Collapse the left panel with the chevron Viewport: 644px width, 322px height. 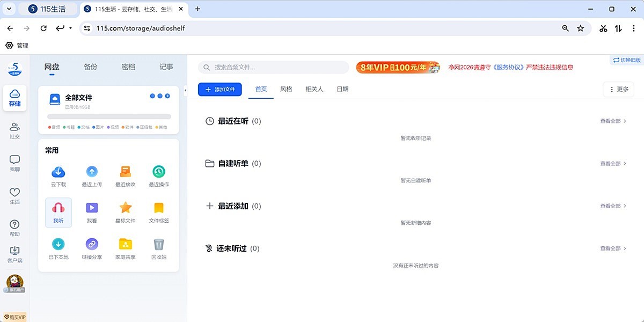point(186,91)
